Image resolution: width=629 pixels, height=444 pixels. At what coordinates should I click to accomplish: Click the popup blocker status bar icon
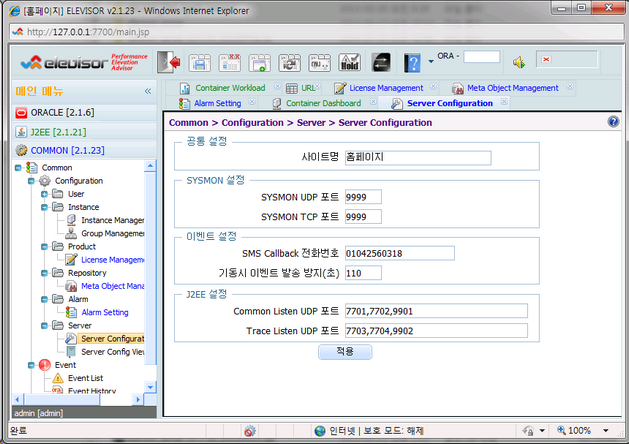250,431
